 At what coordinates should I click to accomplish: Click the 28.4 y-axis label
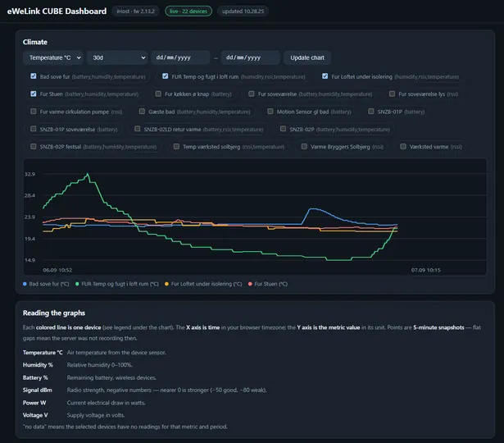point(30,195)
